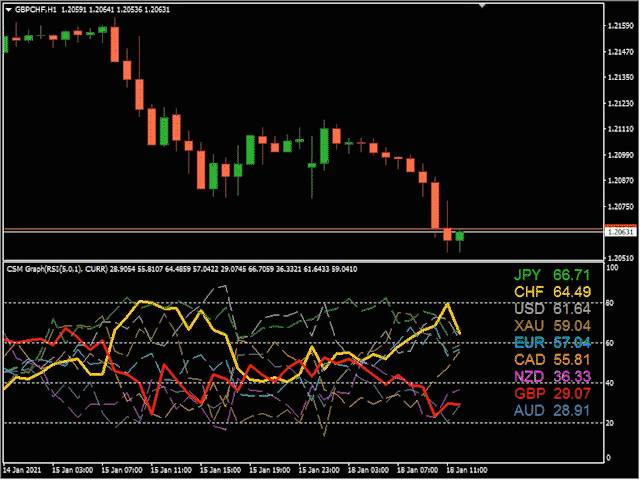This screenshot has height=480, width=640.
Task: Select the NZD 36.33 strength label
Action: click(x=552, y=376)
